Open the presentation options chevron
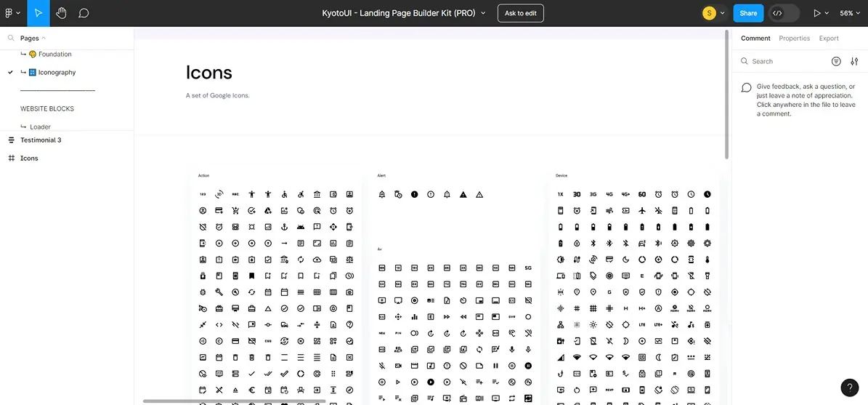Viewport: 868px width, 405px height. [x=827, y=13]
